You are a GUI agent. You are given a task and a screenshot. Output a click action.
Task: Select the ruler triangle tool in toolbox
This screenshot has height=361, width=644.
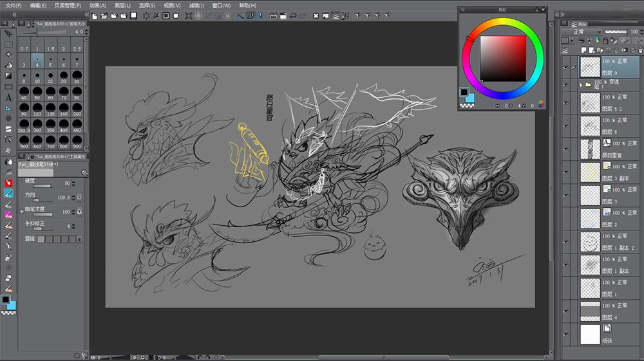tap(8, 108)
